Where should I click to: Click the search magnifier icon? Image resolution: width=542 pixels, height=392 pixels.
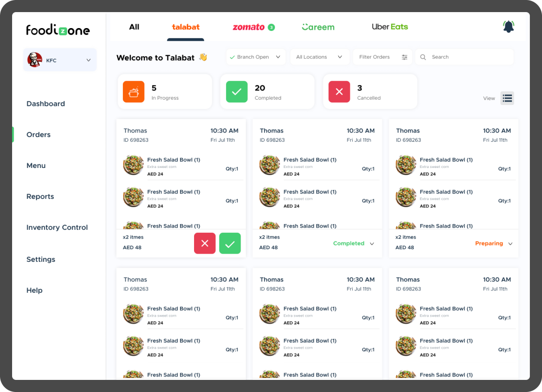(423, 57)
